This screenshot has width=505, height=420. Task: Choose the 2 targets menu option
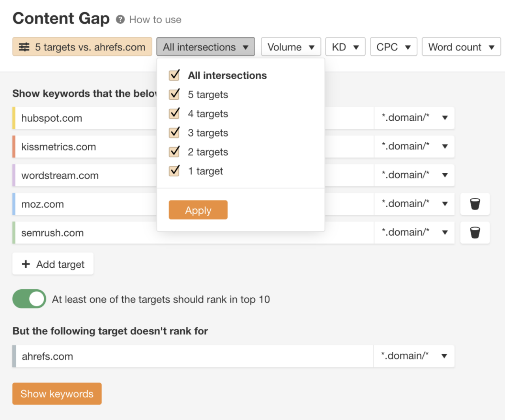(208, 152)
